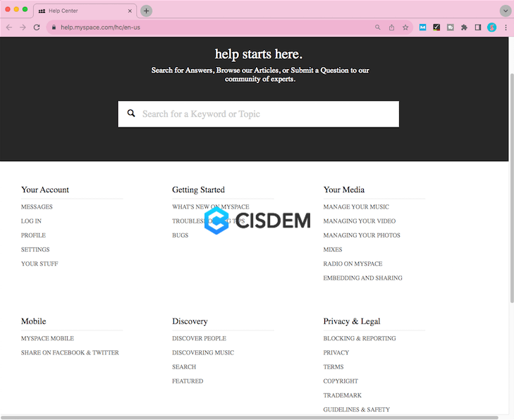Viewport: 514px width, 420px height.
Task: Click the lock icon in the address bar
Action: 54,27
